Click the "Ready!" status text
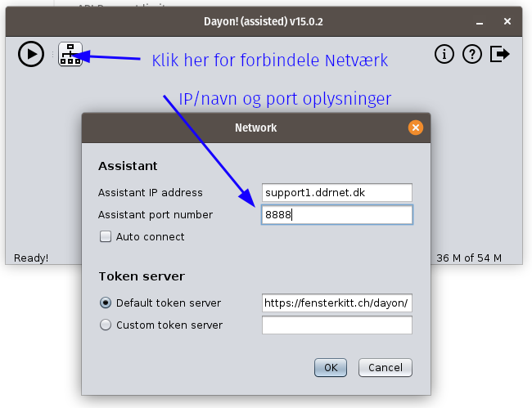The width and height of the screenshot is (532, 408). point(31,258)
